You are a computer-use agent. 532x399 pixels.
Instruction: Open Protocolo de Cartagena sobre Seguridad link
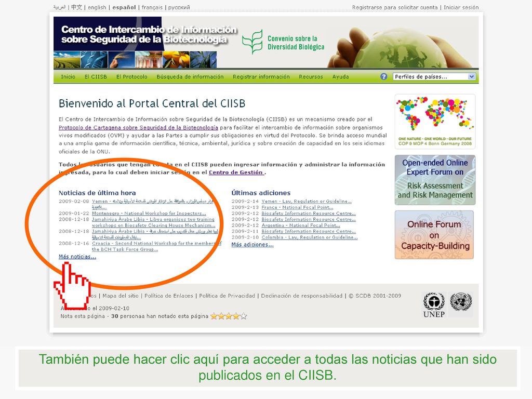click(x=138, y=128)
